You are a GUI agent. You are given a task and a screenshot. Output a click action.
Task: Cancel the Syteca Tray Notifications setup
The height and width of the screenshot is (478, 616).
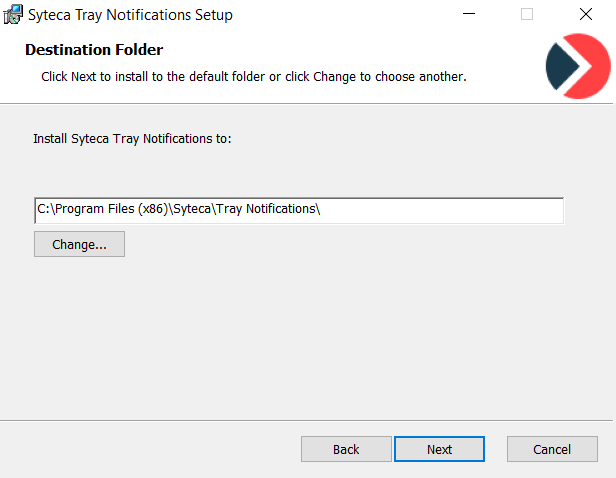coord(552,449)
